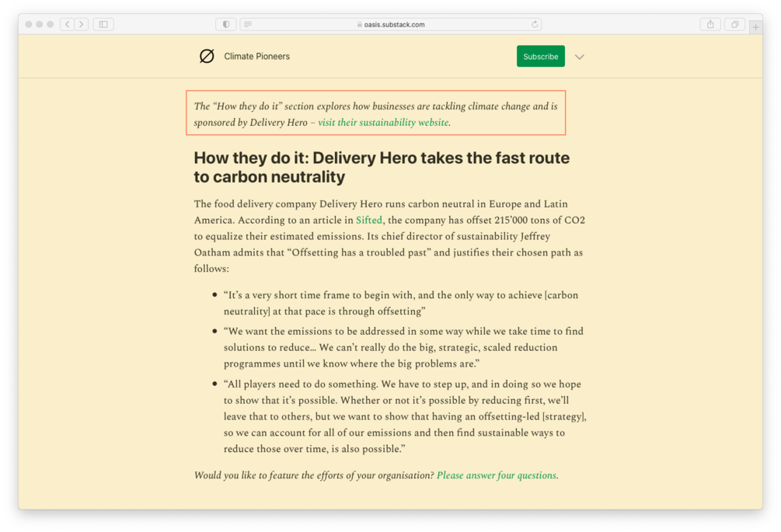Click the Climate Pioneers logo icon
The width and height of the screenshot is (781, 532).
(x=207, y=56)
